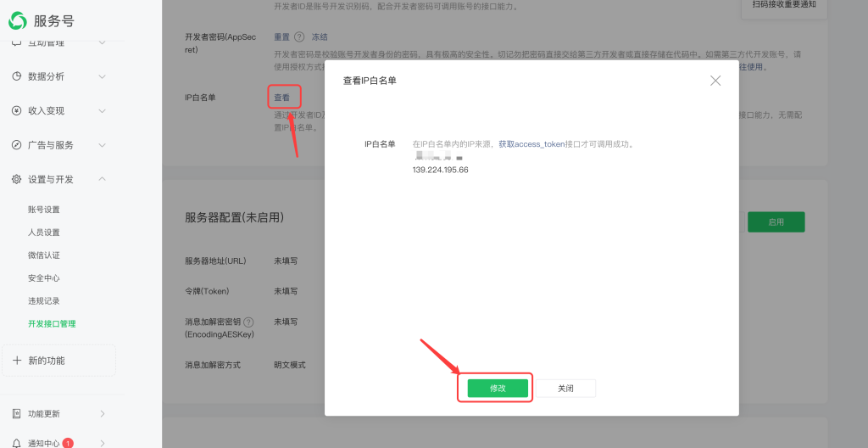This screenshot has height=448, width=868.
Task: Click the 功能更新 label
Action: (x=44, y=413)
